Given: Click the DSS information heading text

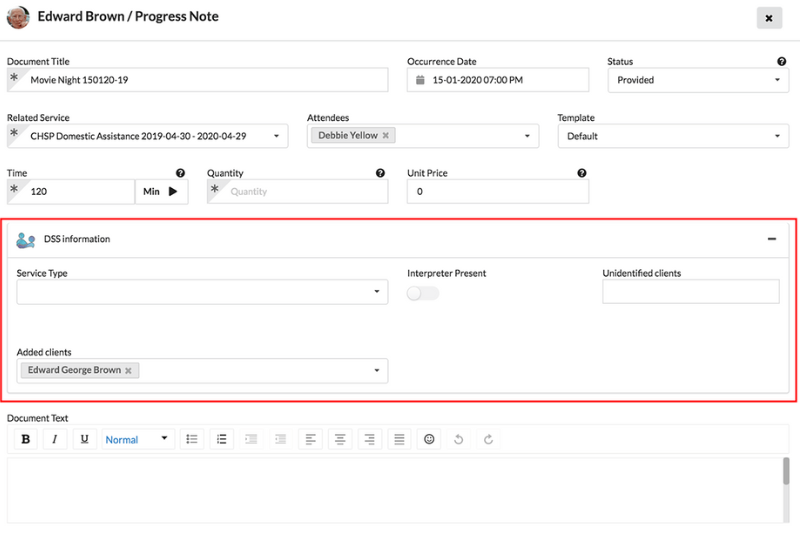Looking at the screenshot, I should coord(77,239).
